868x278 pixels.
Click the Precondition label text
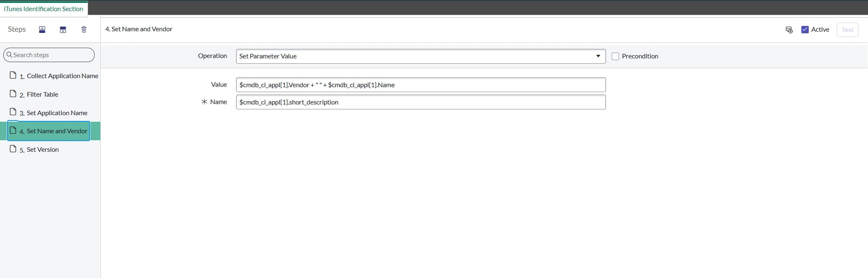pos(640,56)
